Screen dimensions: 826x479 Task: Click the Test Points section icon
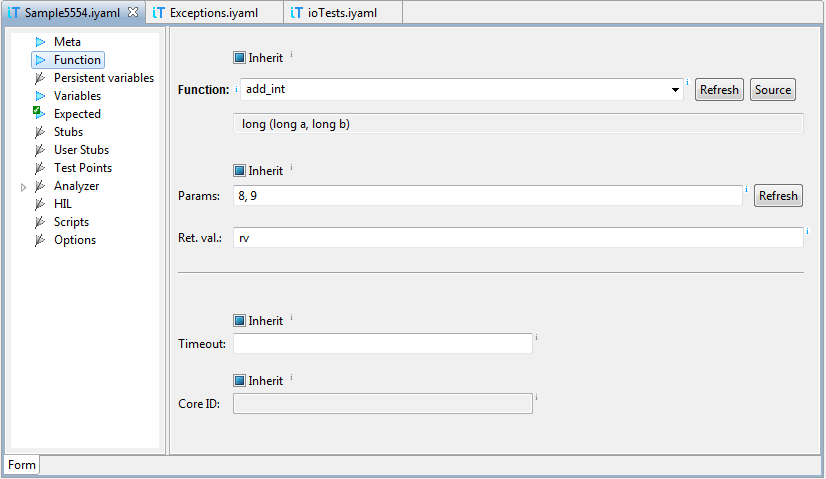(x=40, y=168)
